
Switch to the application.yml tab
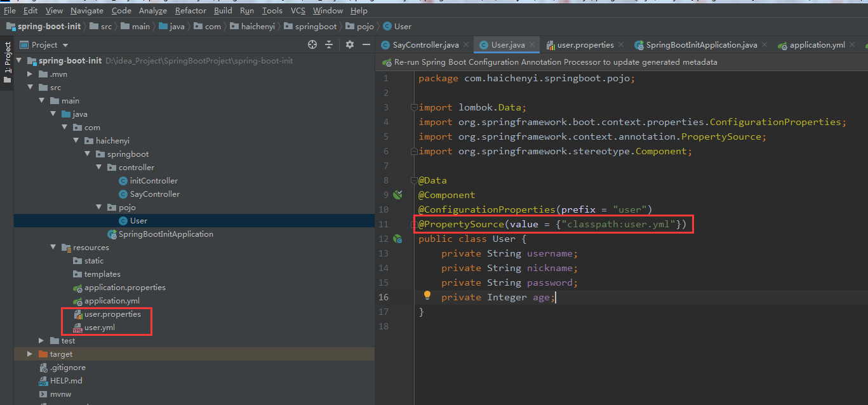coord(811,44)
